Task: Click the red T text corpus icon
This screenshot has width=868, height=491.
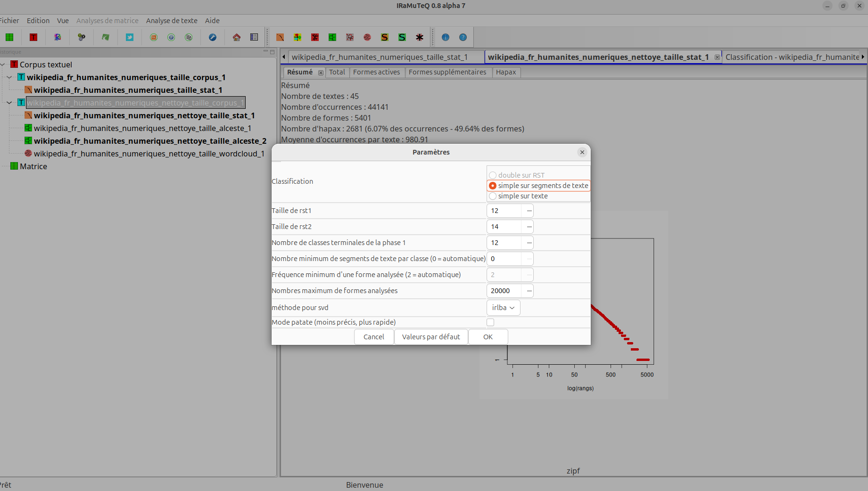Action: pos(33,37)
